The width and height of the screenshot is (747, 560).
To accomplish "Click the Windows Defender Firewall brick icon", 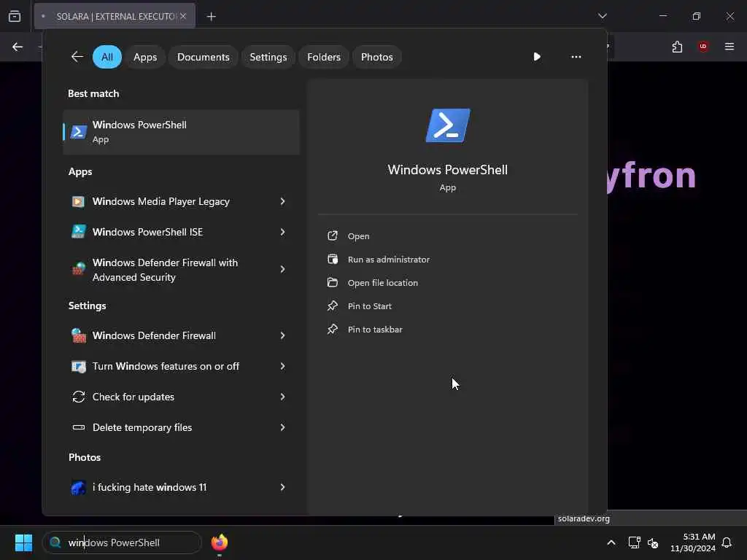I will pos(79,335).
